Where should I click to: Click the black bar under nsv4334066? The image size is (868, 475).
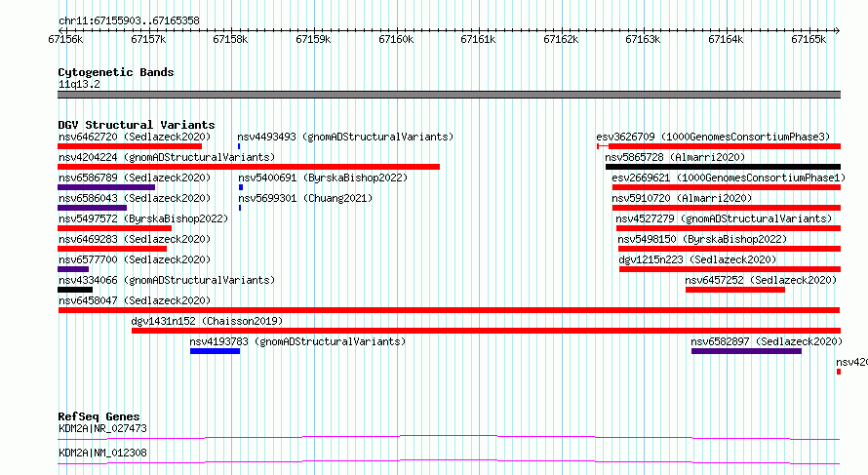click(x=75, y=290)
